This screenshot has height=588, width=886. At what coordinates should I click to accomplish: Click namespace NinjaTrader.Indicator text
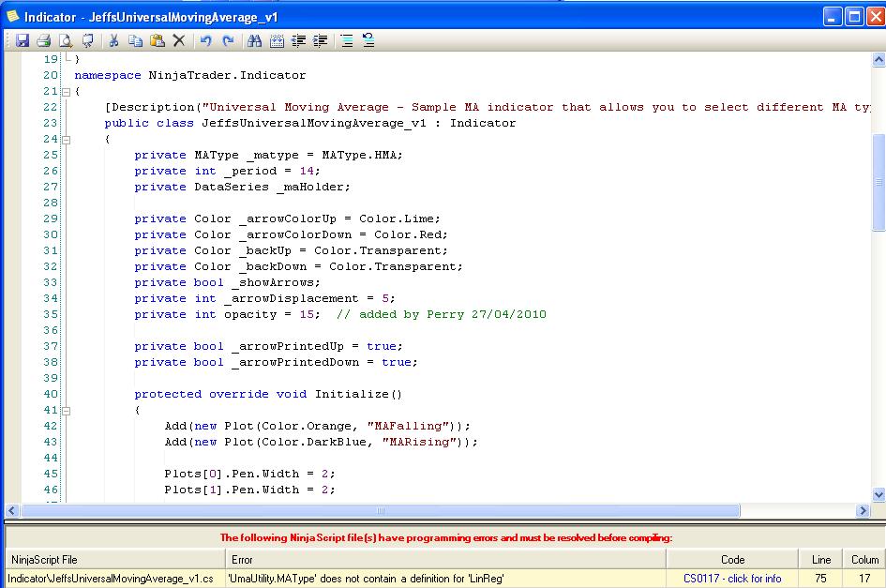[x=189, y=75]
